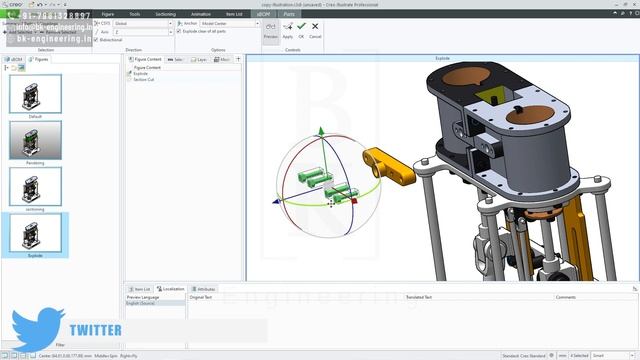
Task: Select the Explode entry in Figure Content
Action: (x=140, y=73)
